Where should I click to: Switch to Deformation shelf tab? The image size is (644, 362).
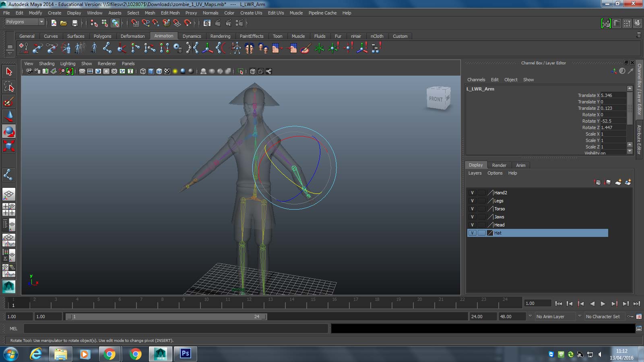tap(132, 36)
